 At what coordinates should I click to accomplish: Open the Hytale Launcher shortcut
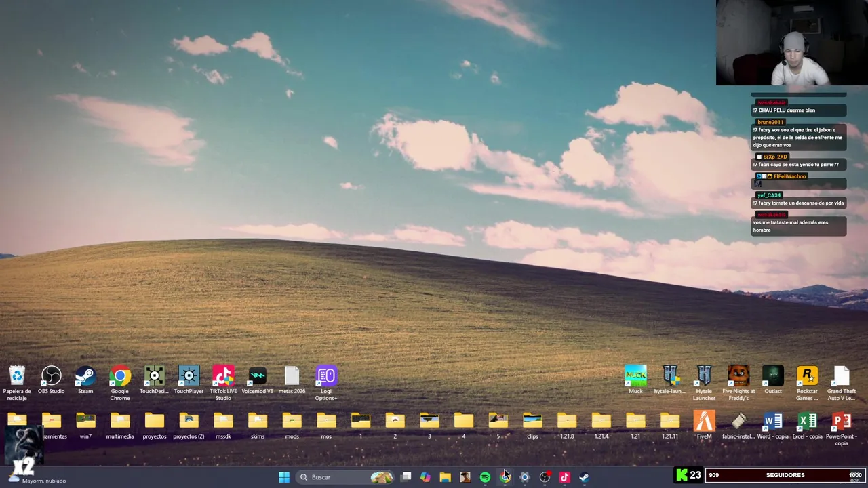click(x=704, y=383)
